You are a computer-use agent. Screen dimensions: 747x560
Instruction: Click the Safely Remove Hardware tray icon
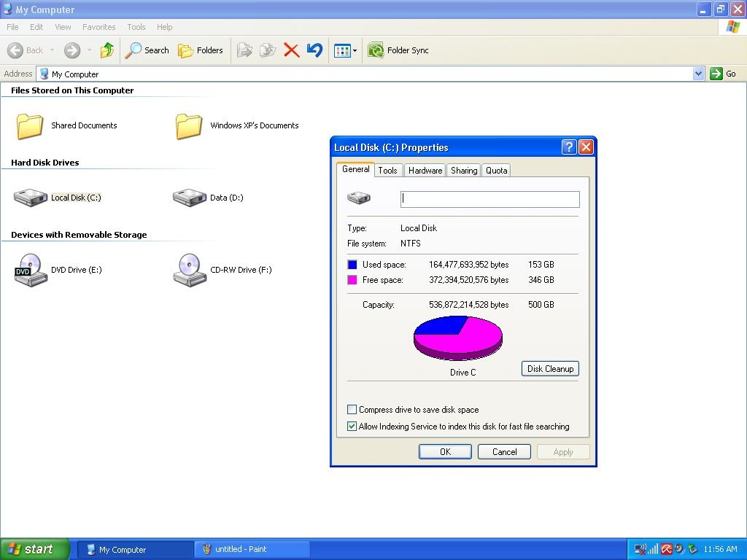coord(692,550)
